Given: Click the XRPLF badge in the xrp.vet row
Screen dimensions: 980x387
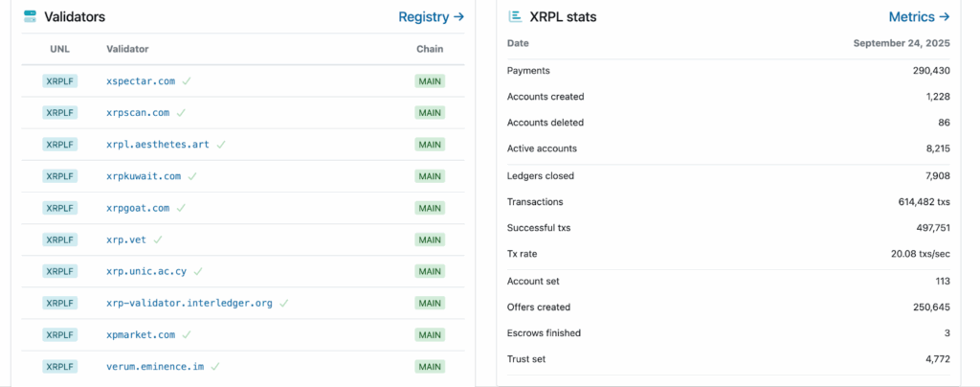Looking at the screenshot, I should point(59,239).
